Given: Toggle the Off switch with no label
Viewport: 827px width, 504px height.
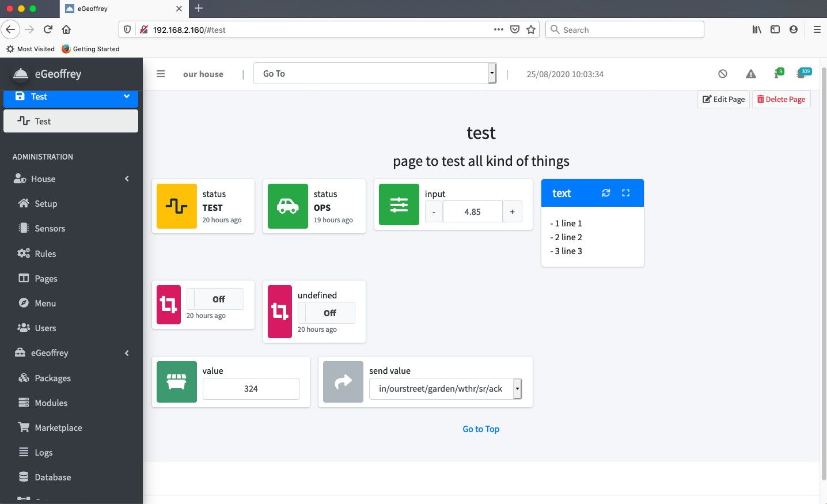Looking at the screenshot, I should 215,299.
